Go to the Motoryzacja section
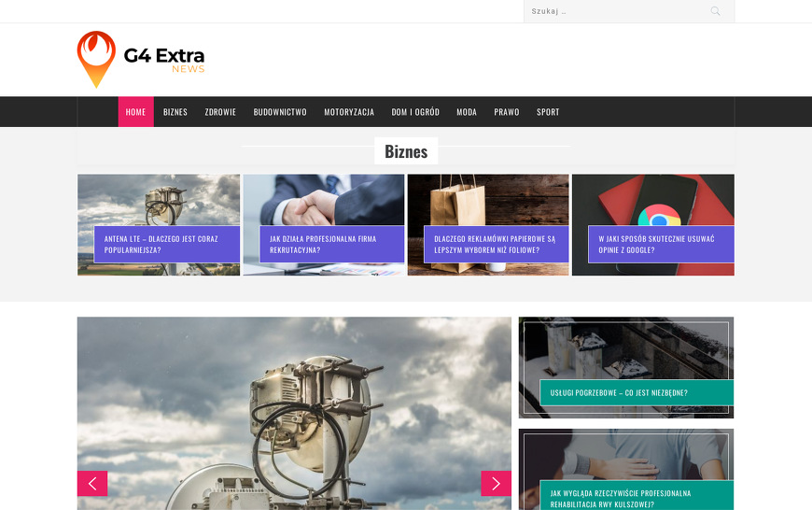 pos(349,112)
